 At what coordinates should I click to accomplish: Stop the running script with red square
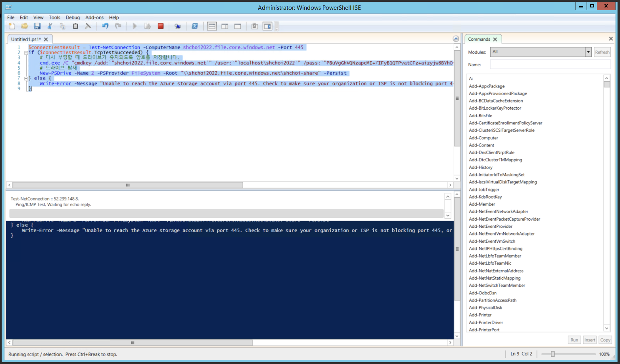pos(161,26)
